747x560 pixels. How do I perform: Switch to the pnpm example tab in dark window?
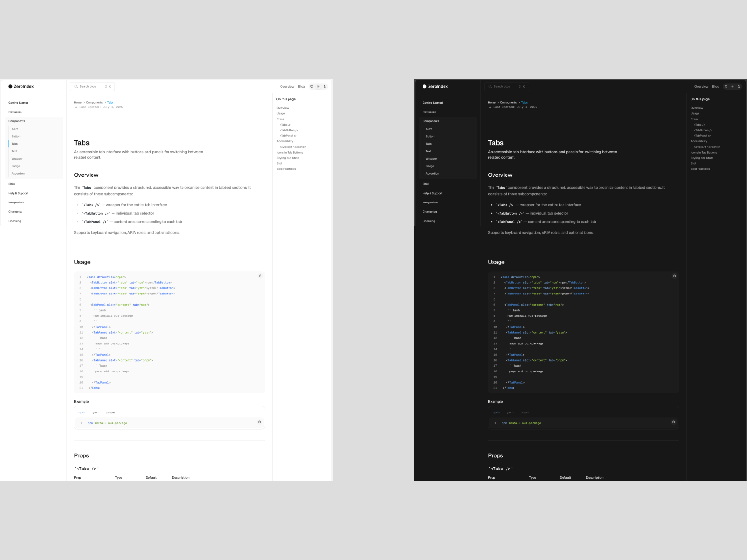pos(525,412)
